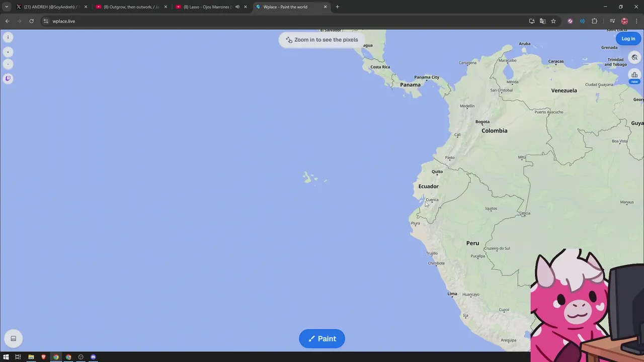
Task: Open the leaderboard chart icon
Action: click(x=634, y=75)
